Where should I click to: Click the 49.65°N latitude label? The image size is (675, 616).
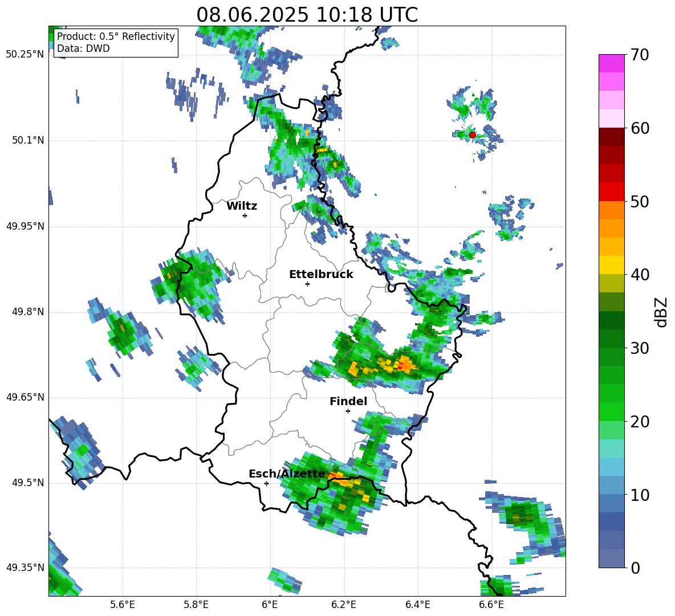tap(25, 397)
